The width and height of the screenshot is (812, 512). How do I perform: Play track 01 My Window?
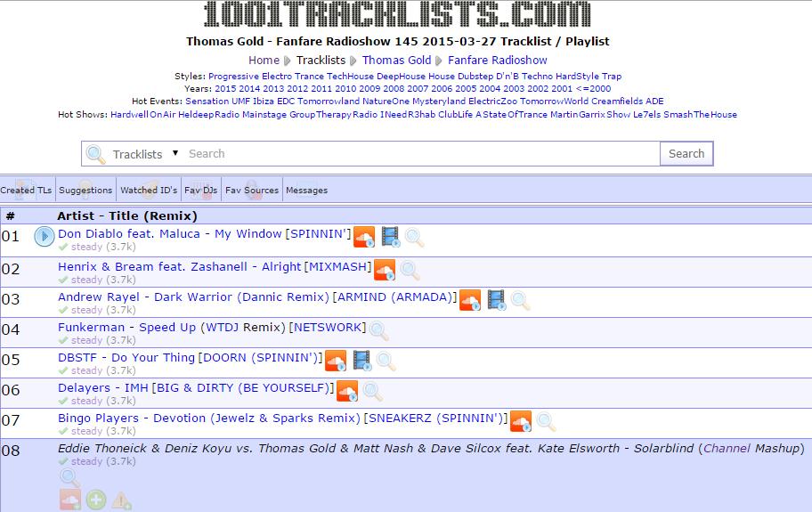coord(44,236)
